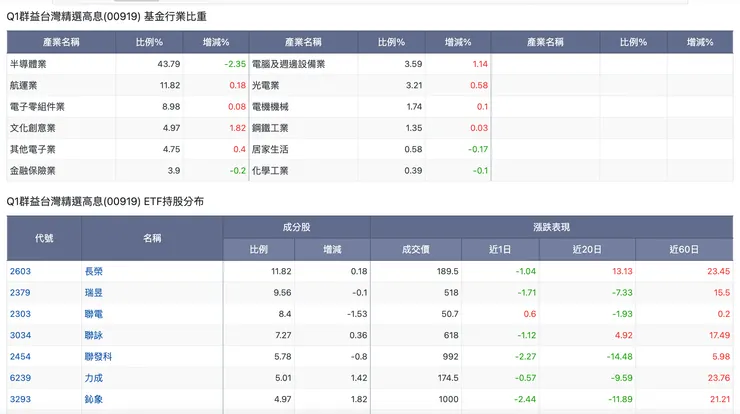Image resolution: width=740 pixels, height=414 pixels.
Task: Click 聯詠 price value 618
Action: pos(451,335)
